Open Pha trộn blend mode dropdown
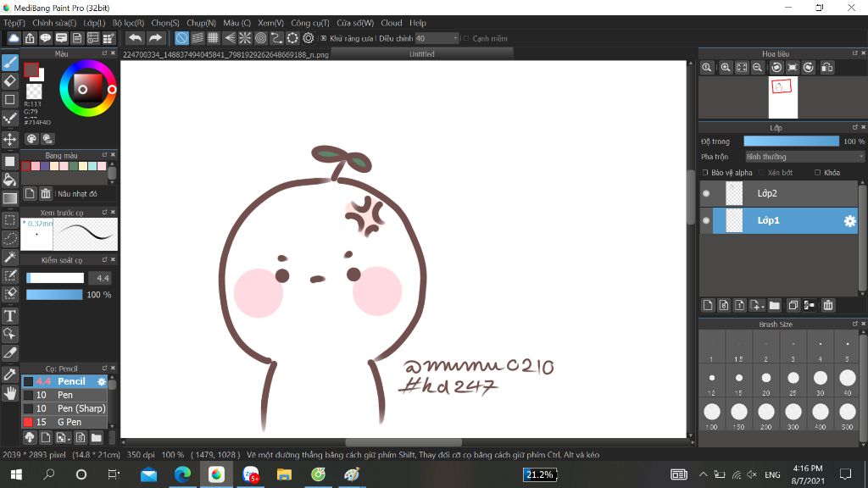Image resolution: width=868 pixels, height=488 pixels. coord(804,157)
